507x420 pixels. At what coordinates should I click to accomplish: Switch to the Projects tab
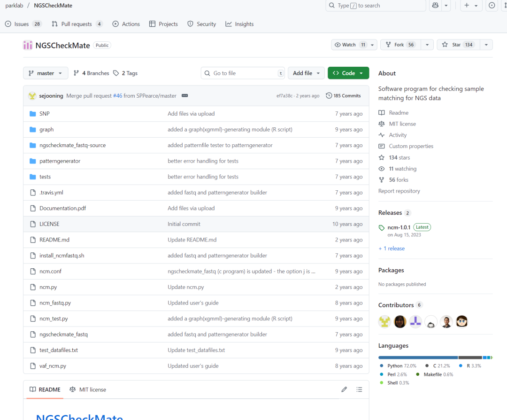pyautogui.click(x=163, y=24)
